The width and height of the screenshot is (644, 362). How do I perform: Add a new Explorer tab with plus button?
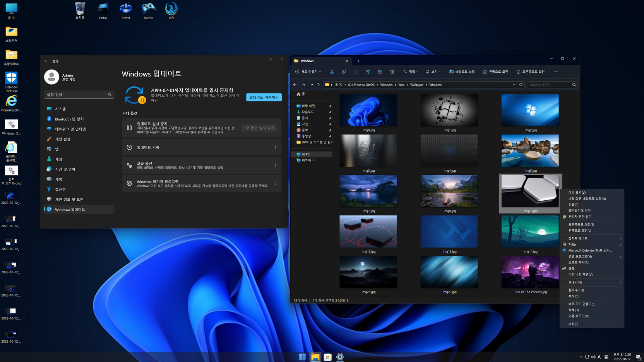(358, 61)
